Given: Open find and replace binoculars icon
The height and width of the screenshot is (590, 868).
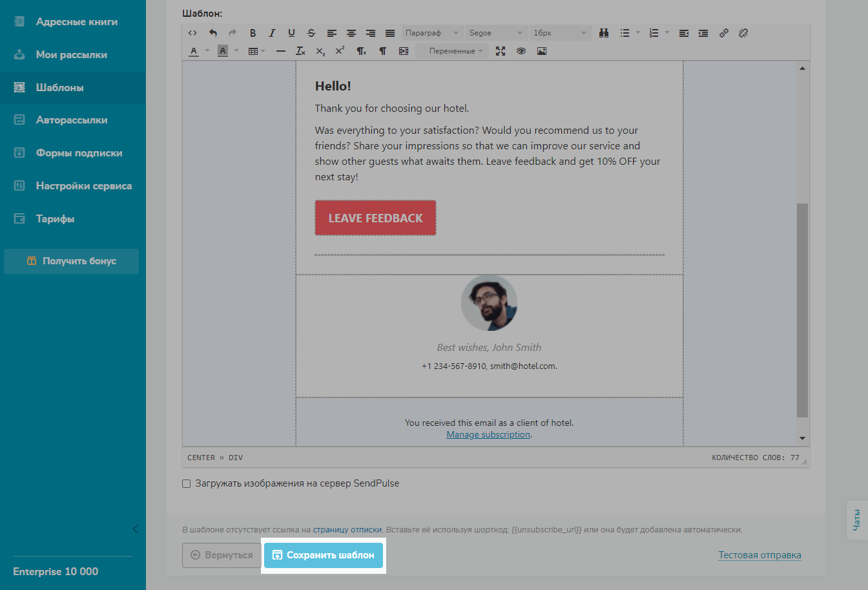Looking at the screenshot, I should 604,33.
